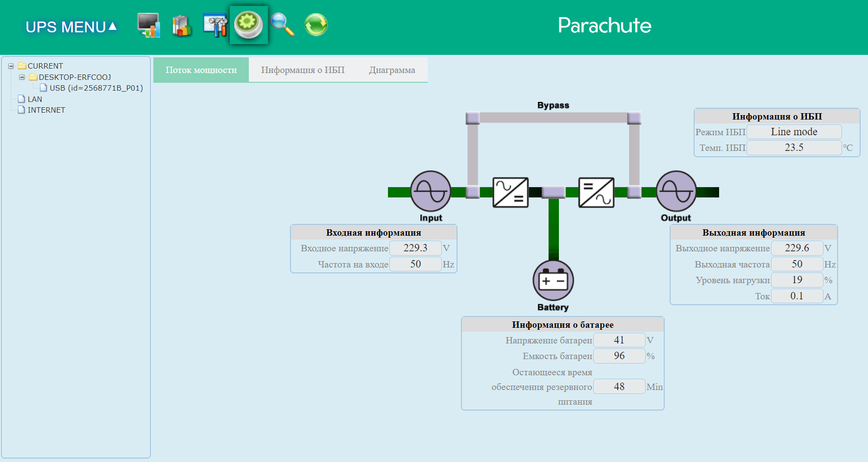Screen dimensions: 868x462
Task: Click the USB device page icon
Action: click(x=44, y=88)
